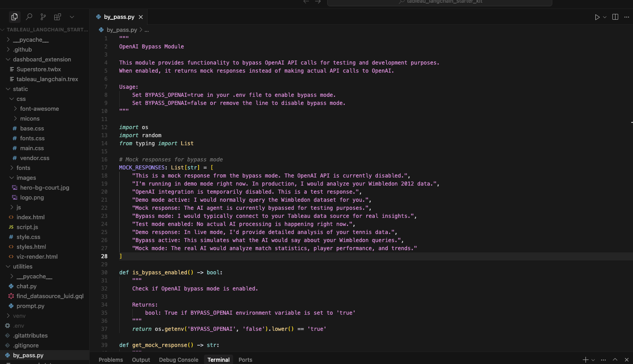Show additional activity bar views chevron
This screenshot has height=364, width=633.
tap(72, 17)
